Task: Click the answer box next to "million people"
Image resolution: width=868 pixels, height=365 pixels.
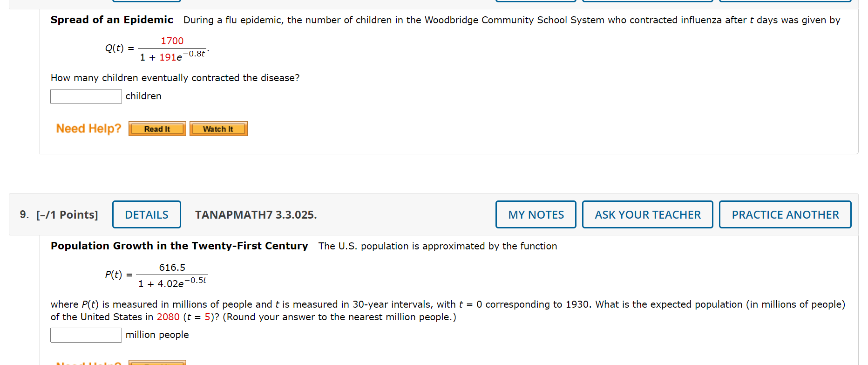Action: [86, 335]
